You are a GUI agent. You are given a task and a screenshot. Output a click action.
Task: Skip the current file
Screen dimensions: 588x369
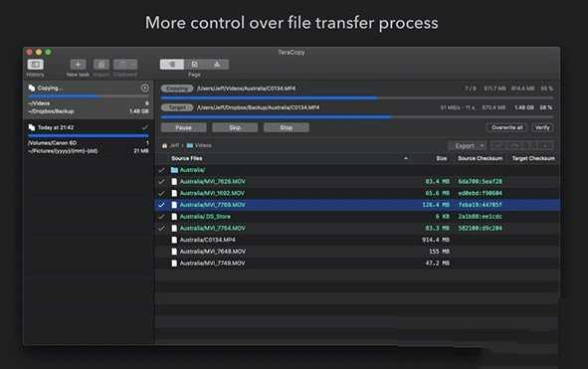pyautogui.click(x=235, y=127)
